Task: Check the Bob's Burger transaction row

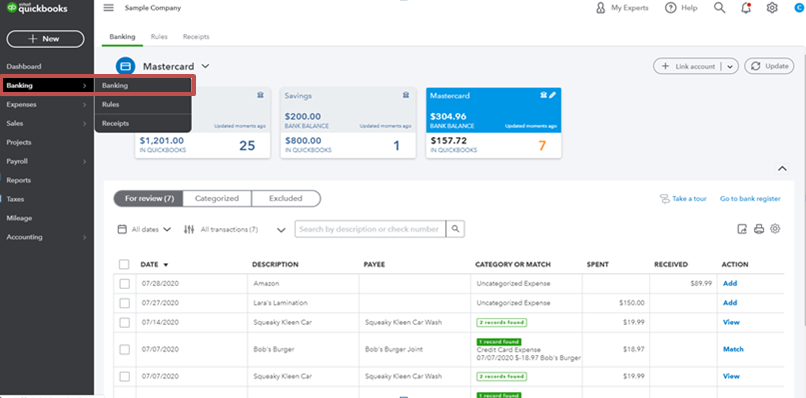Action: [124, 349]
